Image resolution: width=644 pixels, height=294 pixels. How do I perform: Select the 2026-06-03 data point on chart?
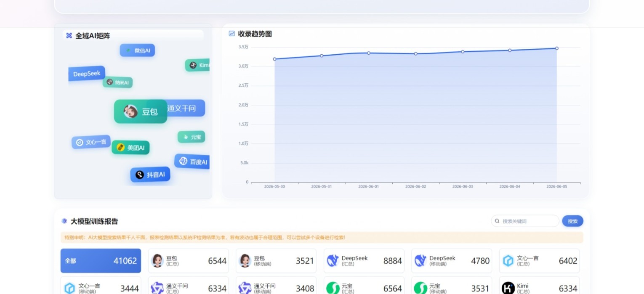[463, 52]
